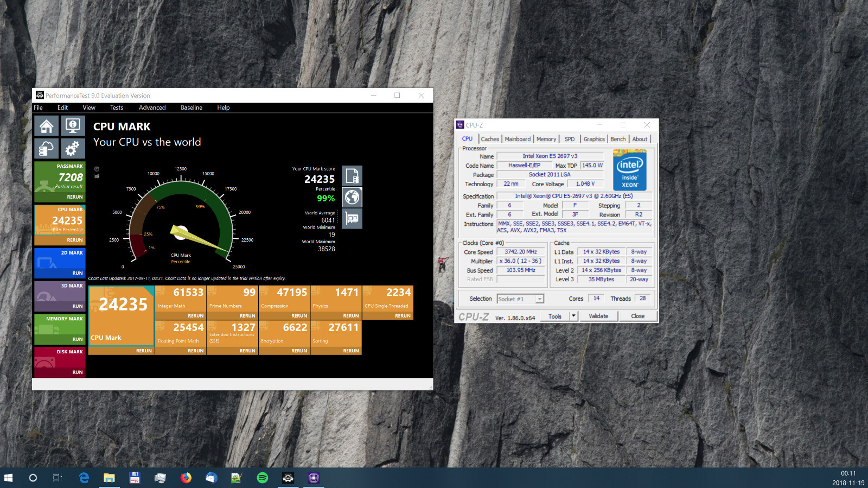This screenshot has width=868, height=488.
Task: Switch to PerformanceTest taskbar icon
Action: coord(288,478)
